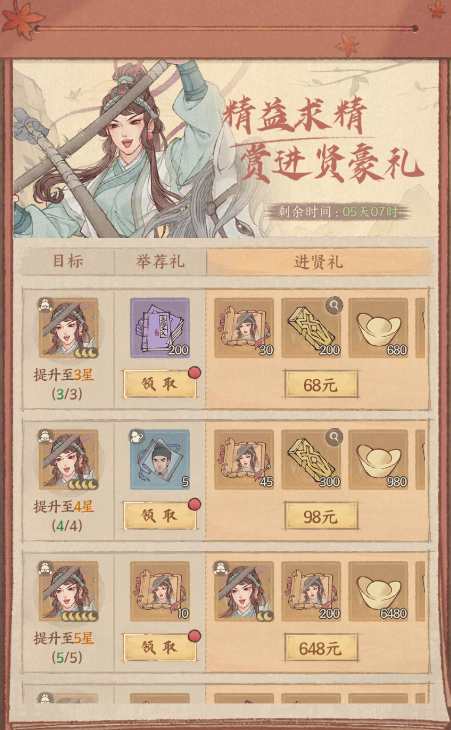451x730 pixels.
Task: Inspect magnifier on the 200 gold token
Action: [x=334, y=305]
